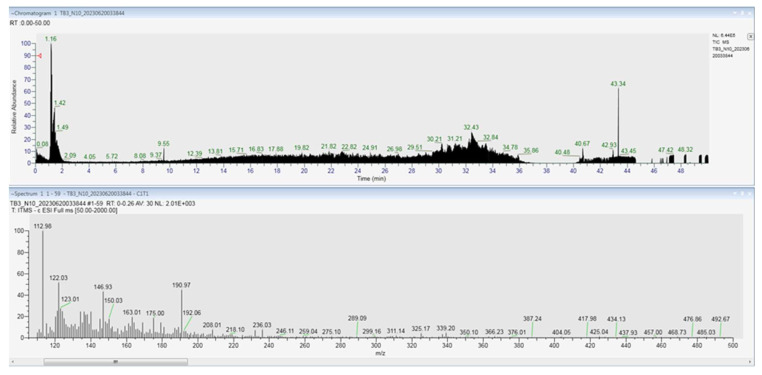This screenshot has width=762, height=375.
Task: Click the spectrum scrollbar's right arrow
Action: (x=751, y=361)
